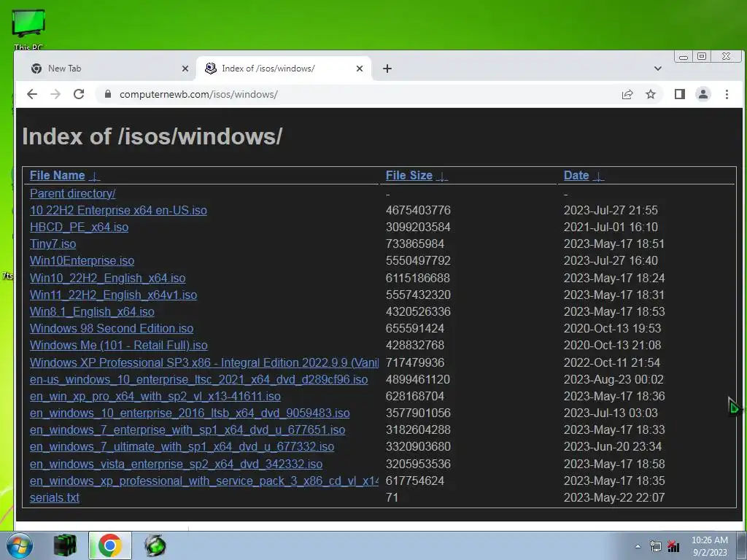Open the green cube taskbar app
747x560 pixels.
tap(65, 545)
